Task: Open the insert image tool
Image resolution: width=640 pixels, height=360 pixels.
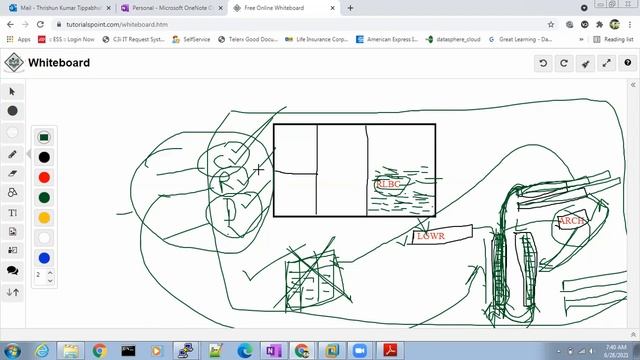Action: pos(12,232)
